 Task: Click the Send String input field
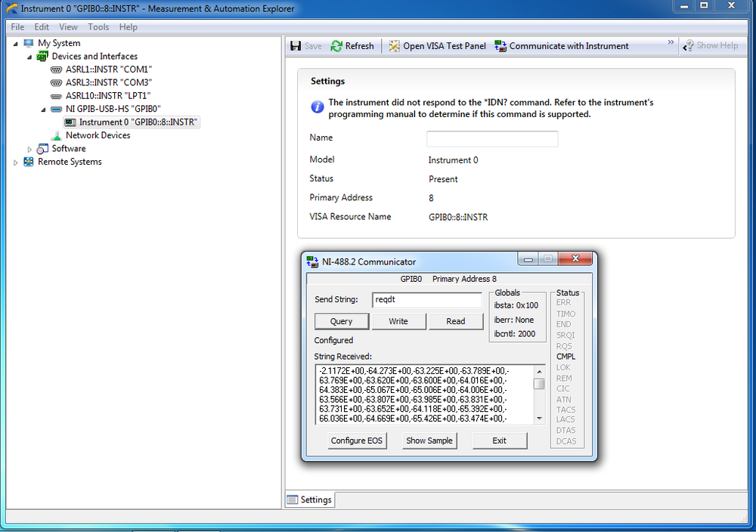426,300
